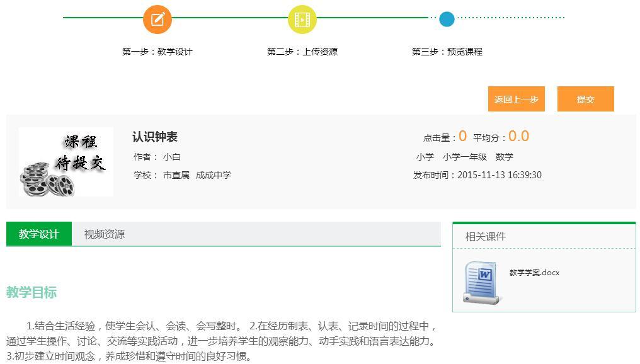Click the 市直属 text
640x364 pixels.
click(x=176, y=175)
